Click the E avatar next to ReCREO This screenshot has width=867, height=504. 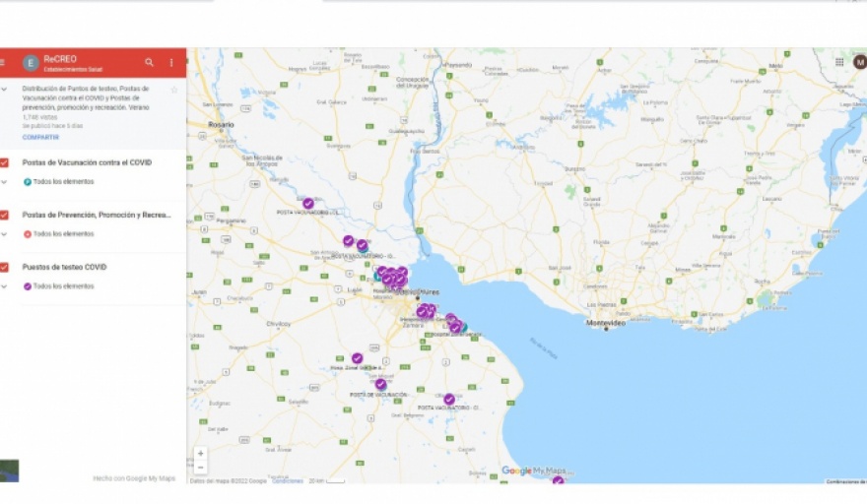click(x=31, y=63)
